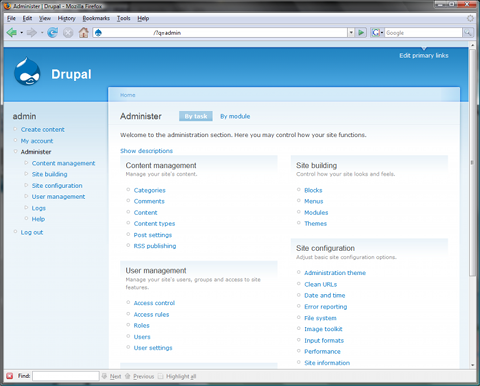Open sidebar Logs item
Viewport: 480px width, 386px height.
(x=38, y=208)
